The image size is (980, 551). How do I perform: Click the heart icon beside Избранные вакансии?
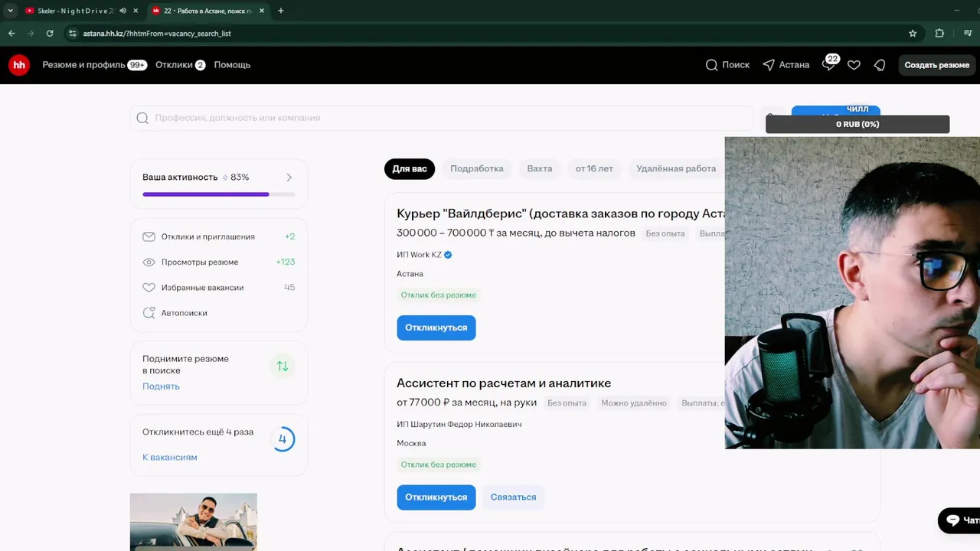149,288
